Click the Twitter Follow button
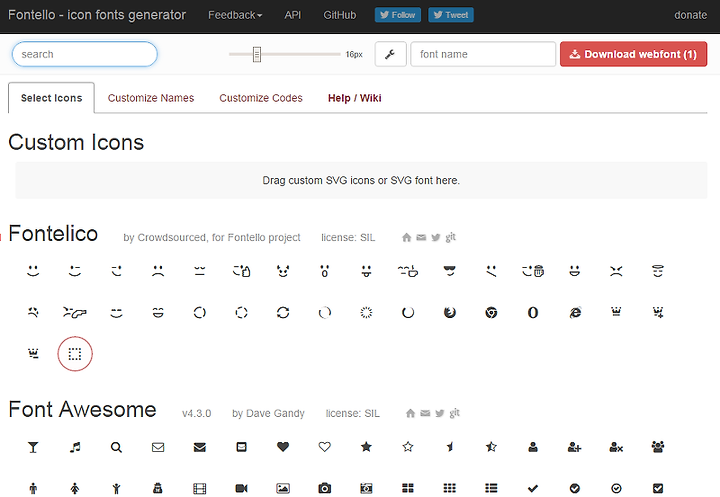The width and height of the screenshot is (720, 497). [x=398, y=15]
